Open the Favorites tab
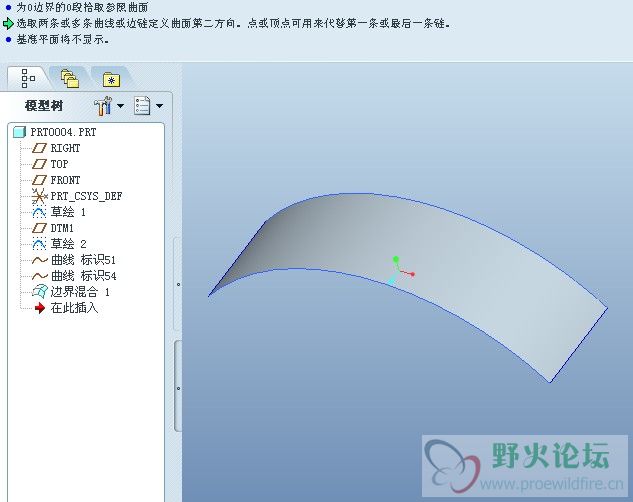 (x=111, y=79)
